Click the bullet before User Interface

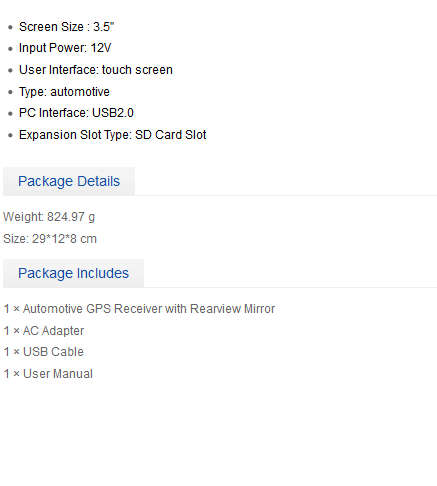[x=10, y=70]
